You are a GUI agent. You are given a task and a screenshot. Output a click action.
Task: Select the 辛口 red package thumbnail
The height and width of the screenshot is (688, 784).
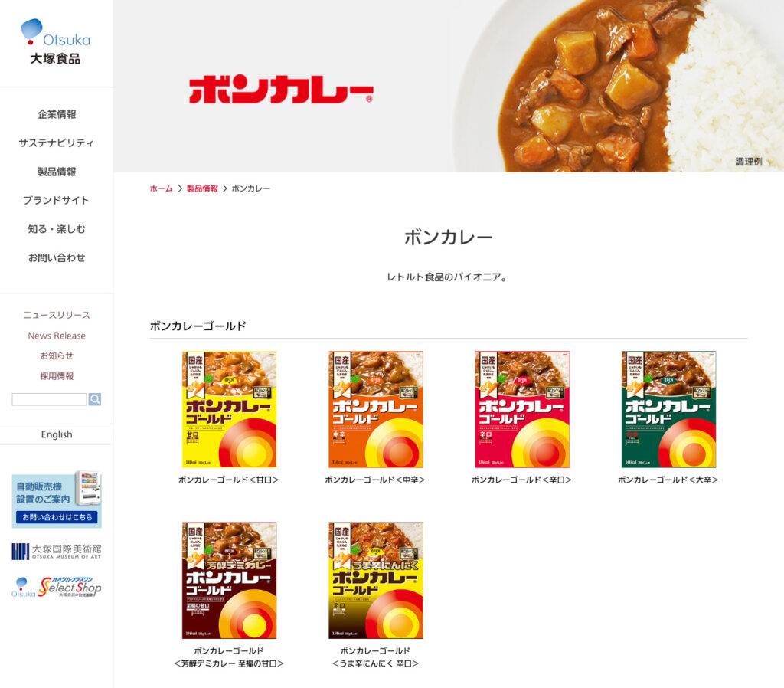(x=522, y=409)
